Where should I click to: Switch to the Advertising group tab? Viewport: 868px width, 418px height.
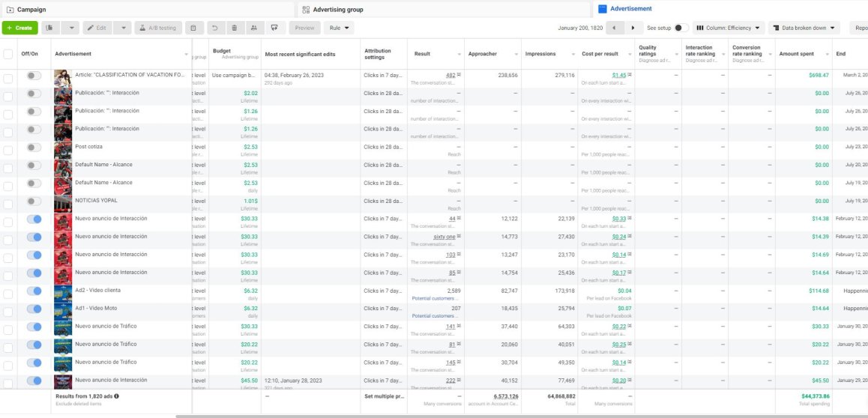444,10
